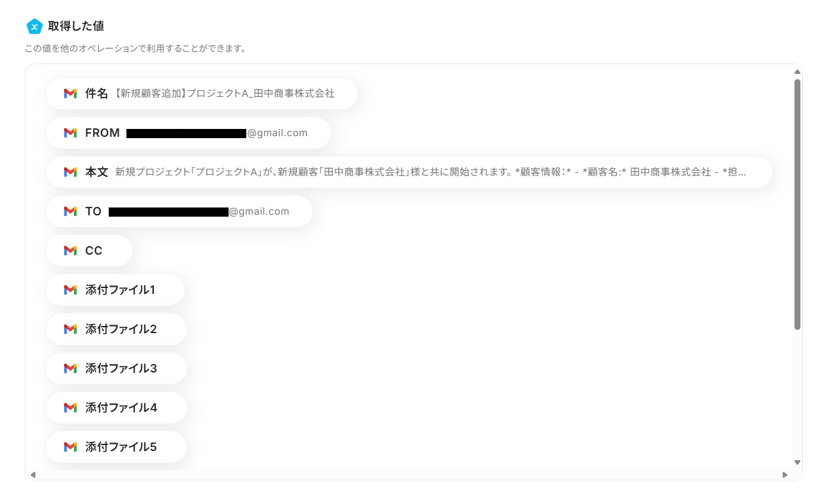The height and width of the screenshot is (504, 822).
Task: Click the Gmail icon beside 添付ファイル1
Action: (x=70, y=290)
